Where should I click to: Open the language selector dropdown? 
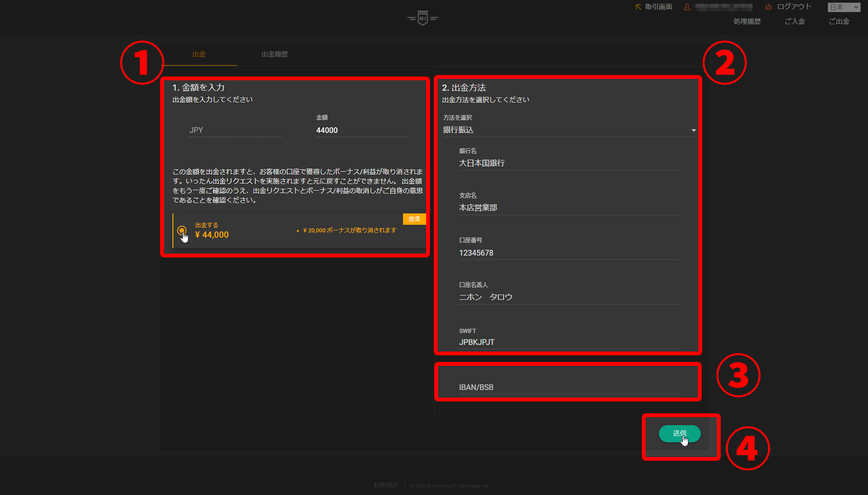pyautogui.click(x=844, y=7)
